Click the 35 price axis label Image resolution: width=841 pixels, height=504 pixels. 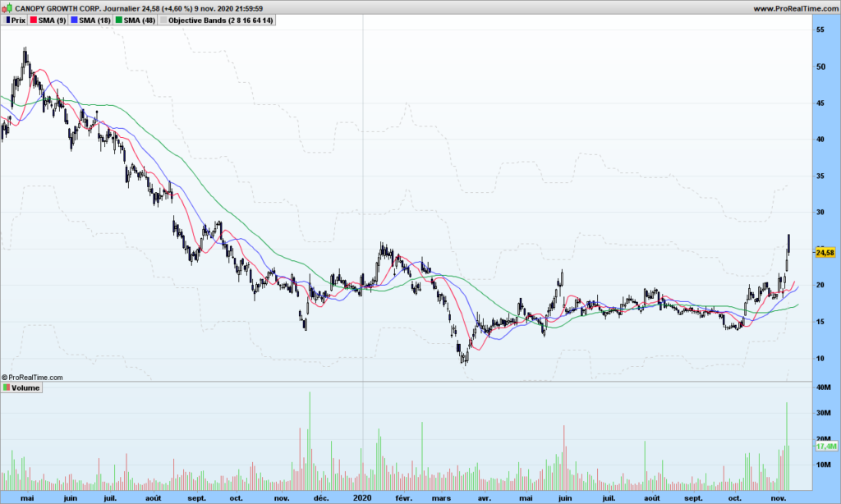(x=820, y=176)
